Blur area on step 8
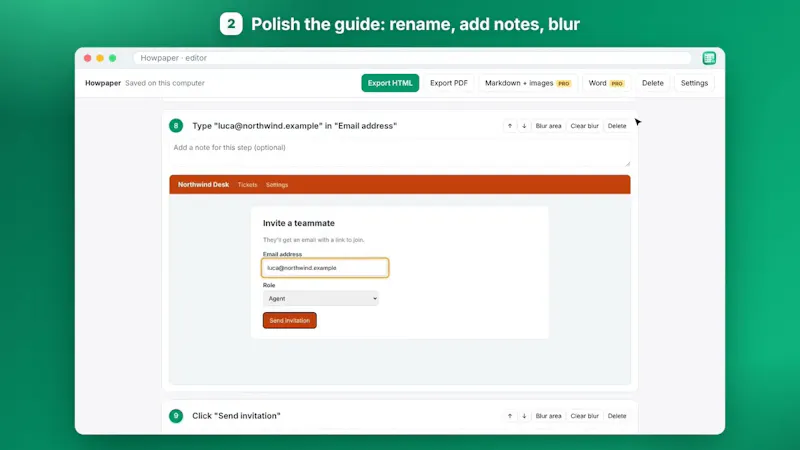Screen dimensions: 800x450 (548, 126)
